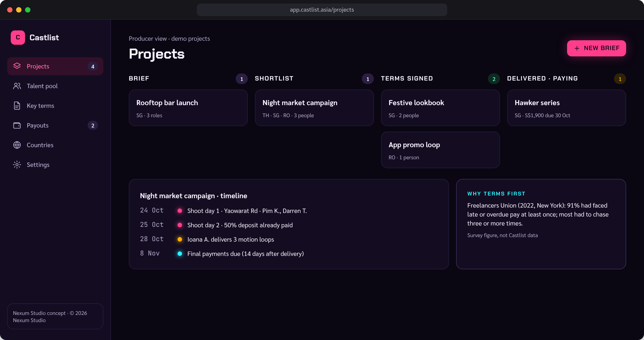644x340 pixels.
Task: Click the pink marker for 25 Oct
Action: tap(180, 225)
